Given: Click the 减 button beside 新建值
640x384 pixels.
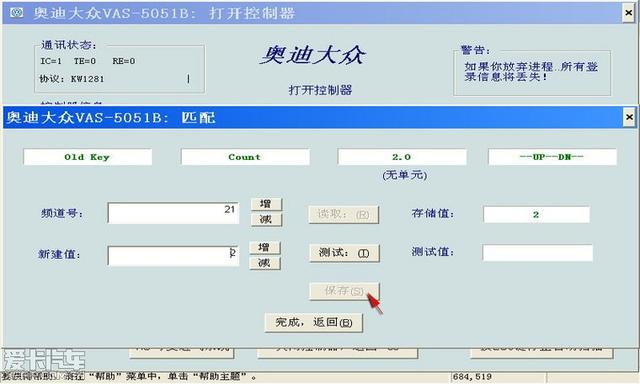Looking at the screenshot, I should 265,263.
